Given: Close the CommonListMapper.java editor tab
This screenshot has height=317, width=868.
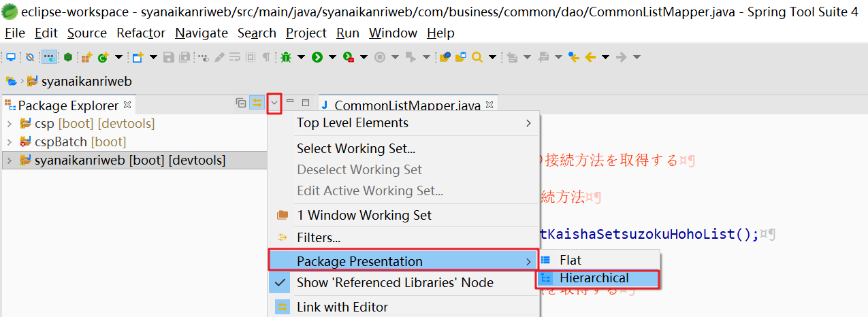Looking at the screenshot, I should coord(489,105).
